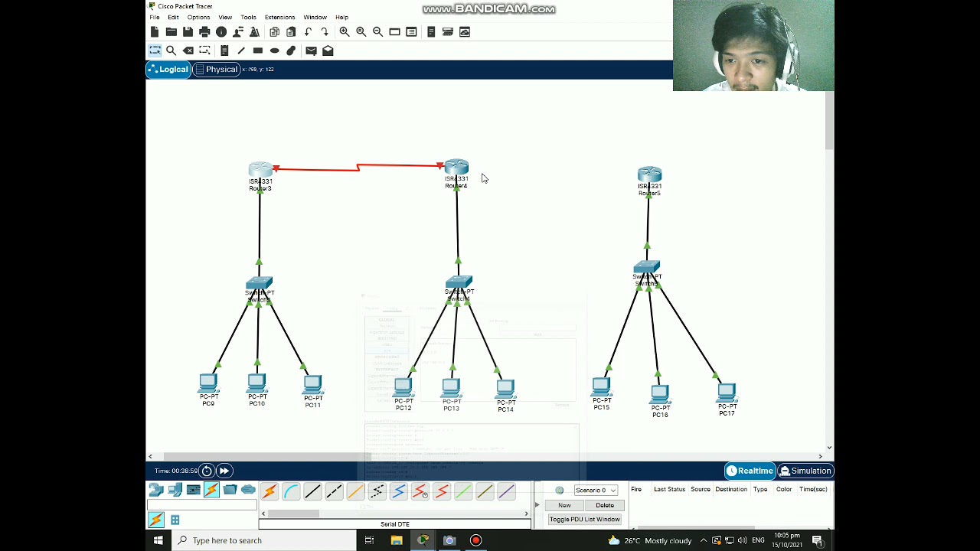Image resolution: width=980 pixels, height=551 pixels.
Task: Open the Options menu
Action: coord(198,17)
